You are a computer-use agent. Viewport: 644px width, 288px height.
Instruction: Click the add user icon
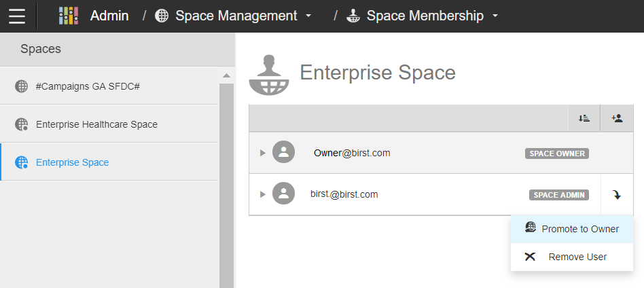[x=617, y=118]
